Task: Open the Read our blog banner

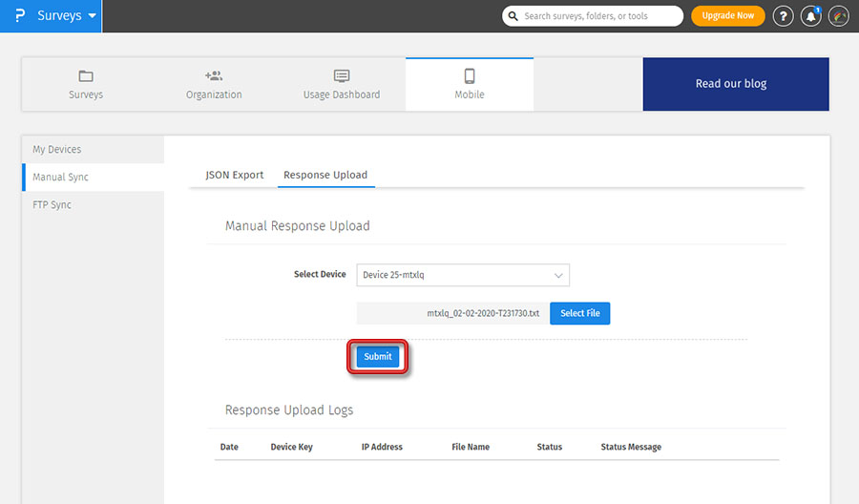Action: tap(731, 84)
